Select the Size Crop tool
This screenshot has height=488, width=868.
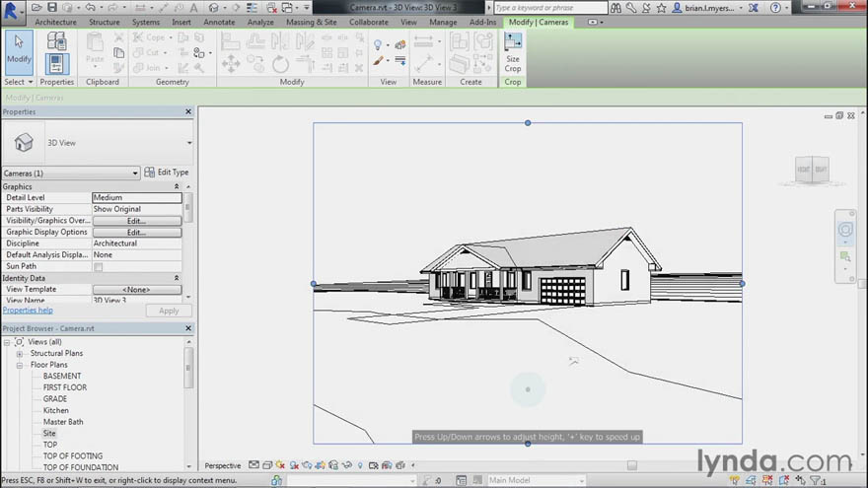coord(513,52)
